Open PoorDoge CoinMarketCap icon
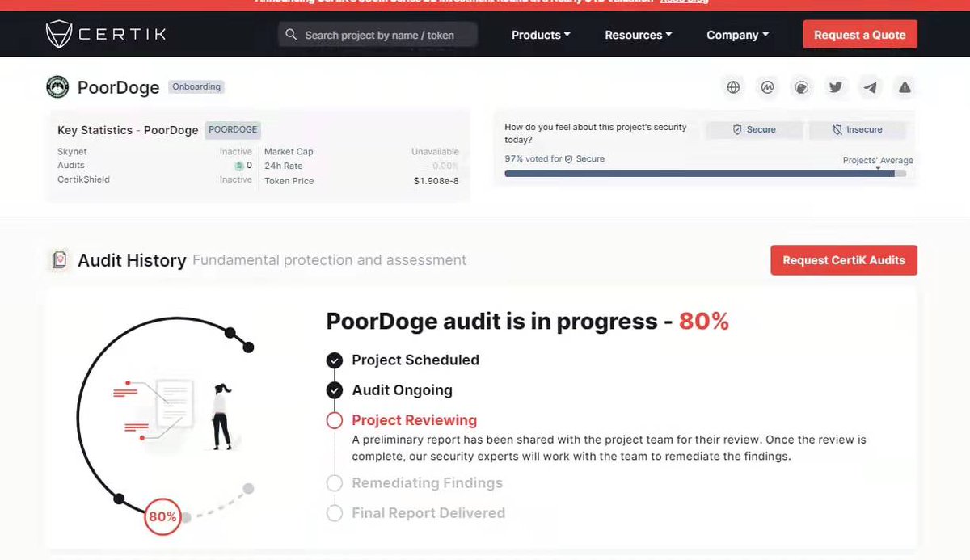The height and width of the screenshot is (560, 970). coord(767,87)
